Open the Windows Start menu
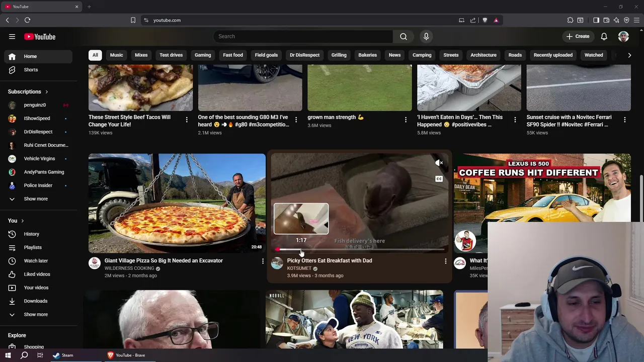644x362 pixels. pos(8,355)
